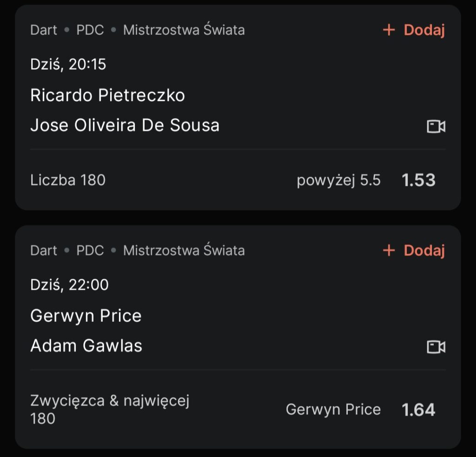Click the Gerwyn Price name below the 22:00 time
476x457 pixels.
click(x=86, y=316)
